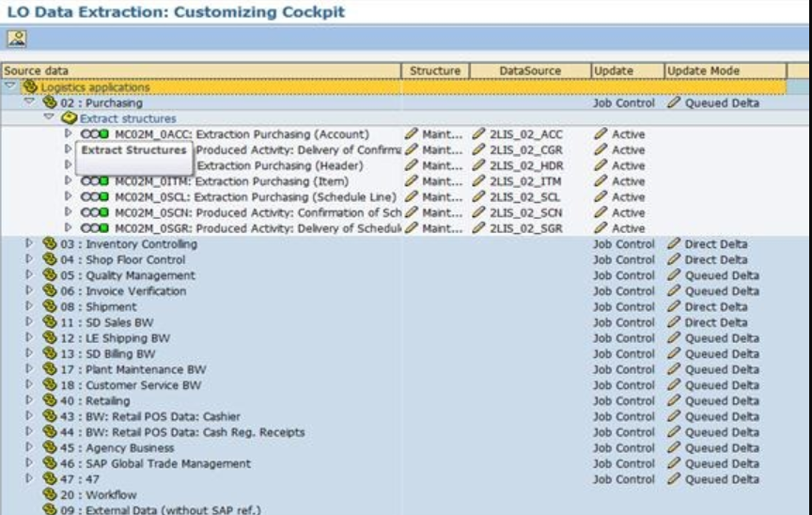812x515 pixels.
Task: Click the DataSource pencil icon for 2LIS_02_CGR
Action: (479, 149)
